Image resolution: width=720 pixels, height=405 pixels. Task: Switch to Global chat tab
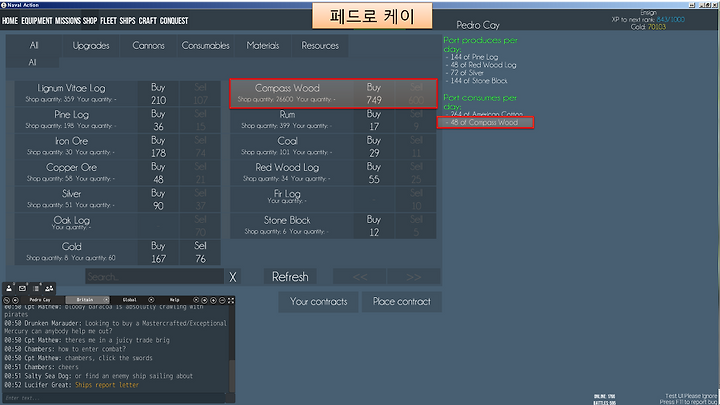coord(129,300)
